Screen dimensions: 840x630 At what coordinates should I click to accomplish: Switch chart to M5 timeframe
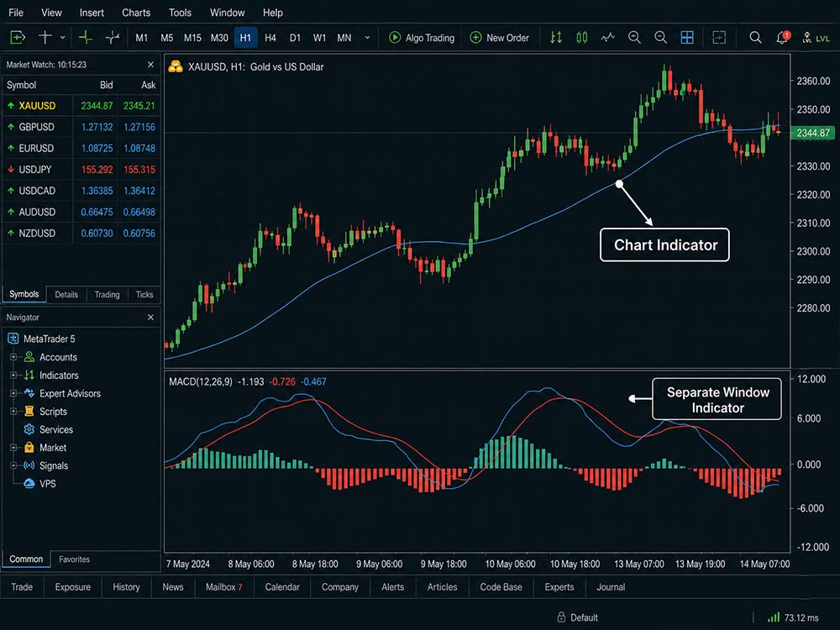tap(166, 38)
